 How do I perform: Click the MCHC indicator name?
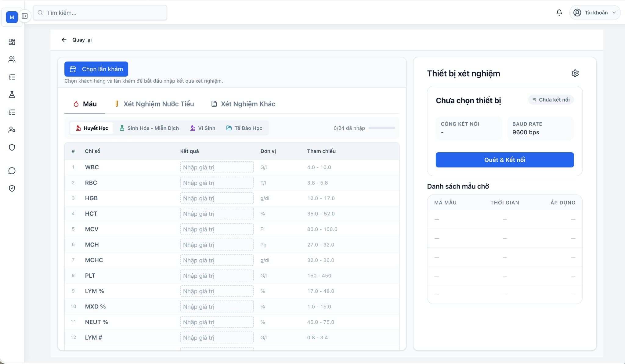click(94, 260)
